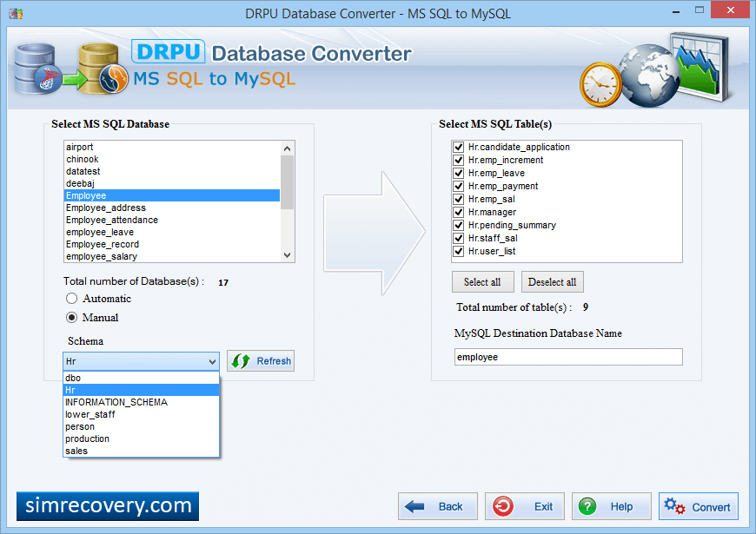Select Employee_address database
The height and width of the screenshot is (534, 756).
click(x=172, y=208)
